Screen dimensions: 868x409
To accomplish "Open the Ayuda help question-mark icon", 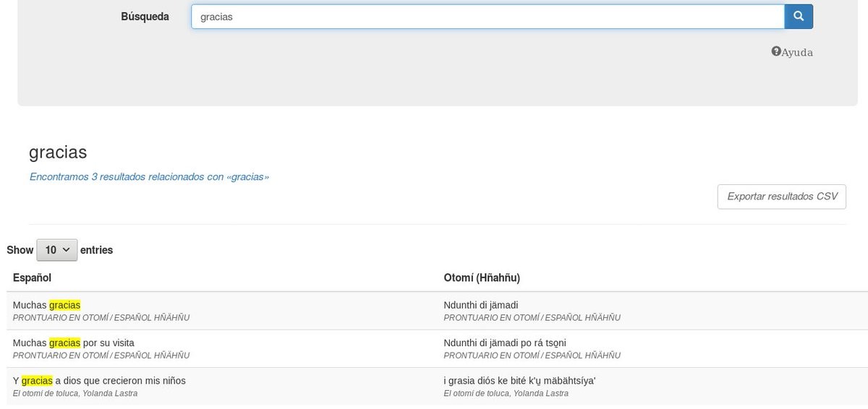I will point(776,51).
